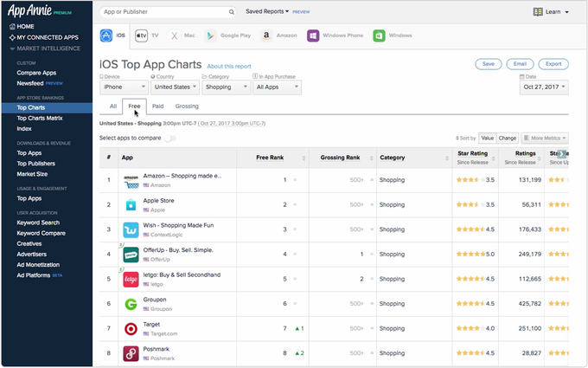This screenshot has width=588, height=368.
Task: Toggle the Select apps to compare switch
Action: click(169, 138)
